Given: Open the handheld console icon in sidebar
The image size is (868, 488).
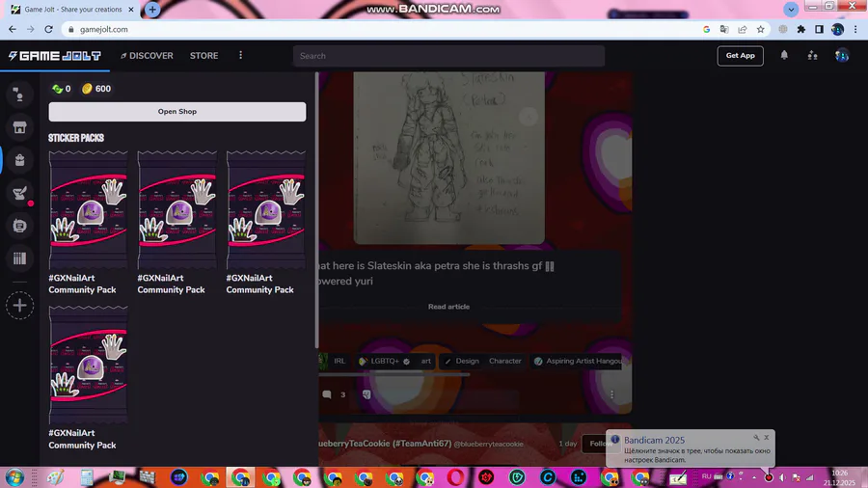Looking at the screenshot, I should [19, 225].
